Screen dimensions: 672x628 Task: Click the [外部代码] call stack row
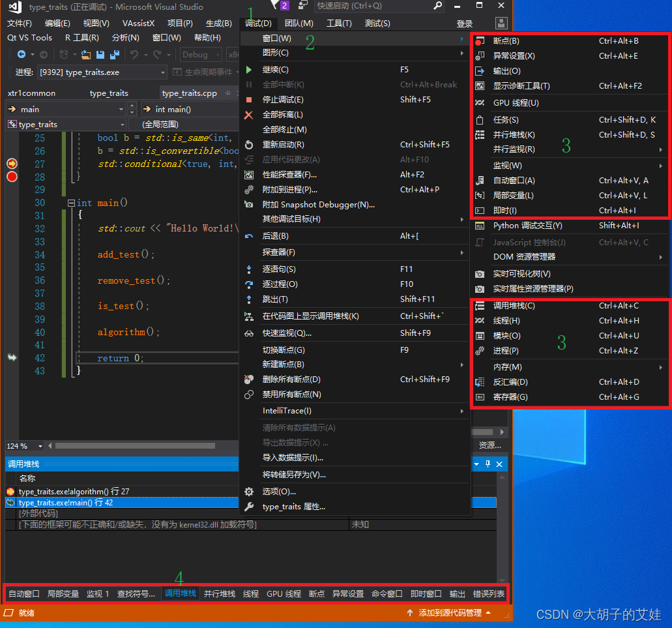(x=38, y=513)
